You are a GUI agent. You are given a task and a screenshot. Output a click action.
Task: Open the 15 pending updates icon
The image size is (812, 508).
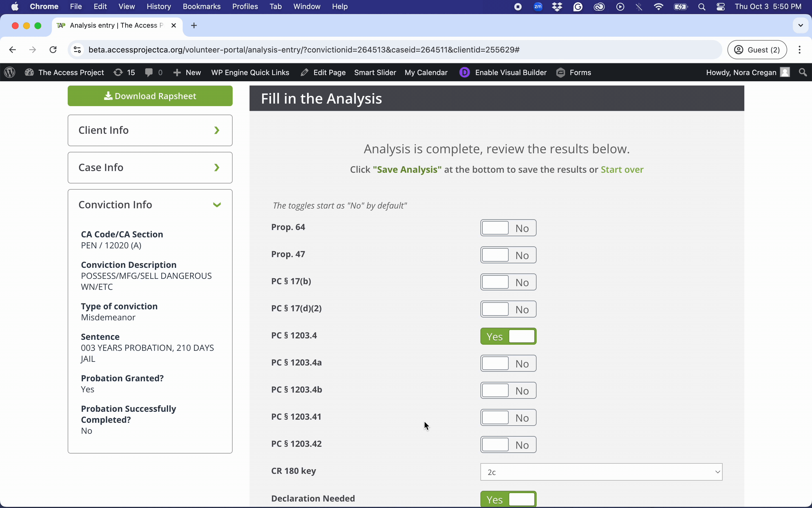click(x=118, y=73)
